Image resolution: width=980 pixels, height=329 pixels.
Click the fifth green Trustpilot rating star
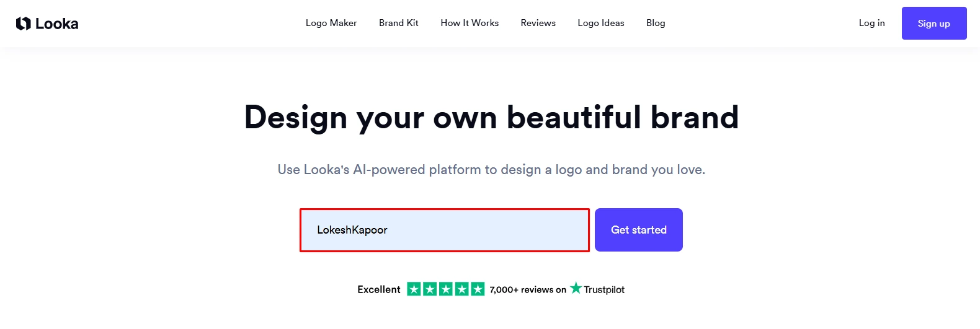coord(478,289)
